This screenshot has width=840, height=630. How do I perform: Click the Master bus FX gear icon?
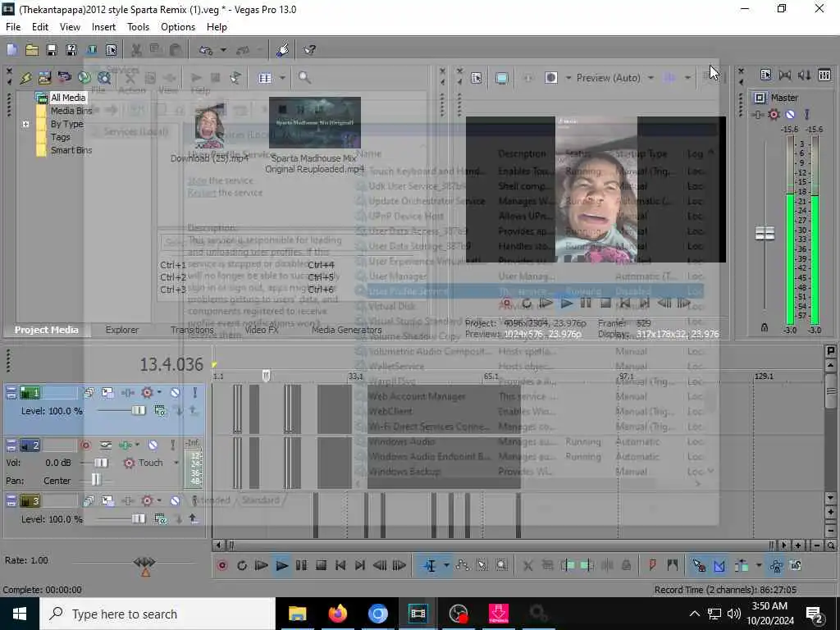coord(774,114)
